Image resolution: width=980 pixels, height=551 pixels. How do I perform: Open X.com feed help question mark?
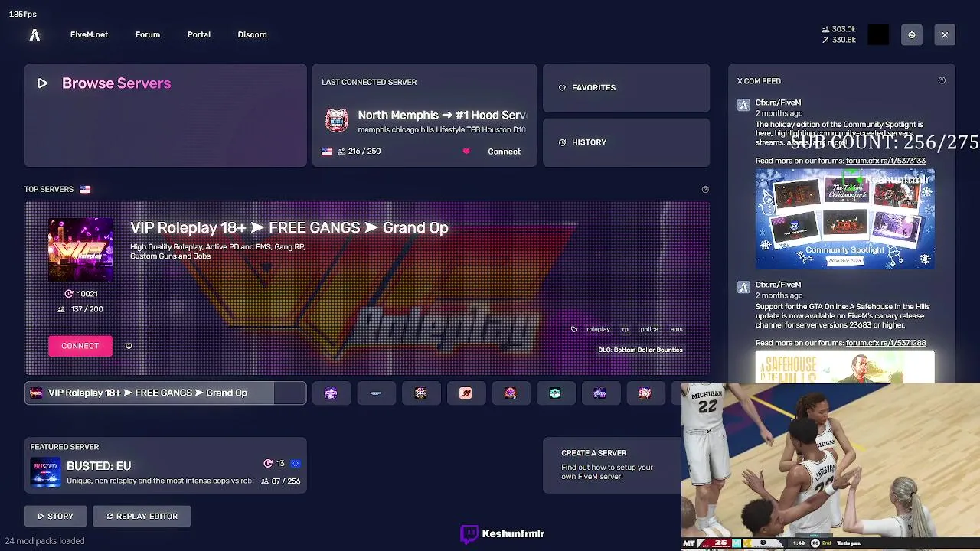(942, 81)
